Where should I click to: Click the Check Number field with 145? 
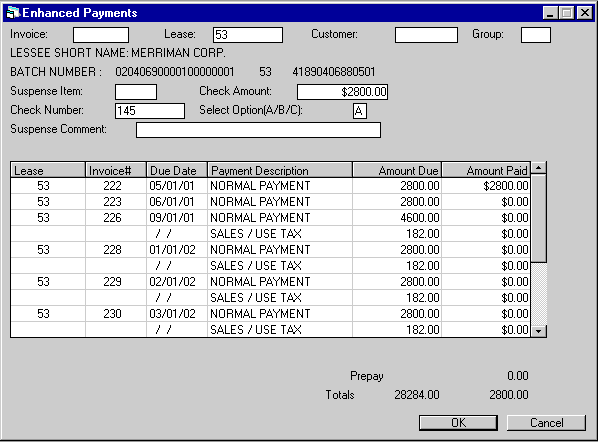pyautogui.click(x=150, y=111)
